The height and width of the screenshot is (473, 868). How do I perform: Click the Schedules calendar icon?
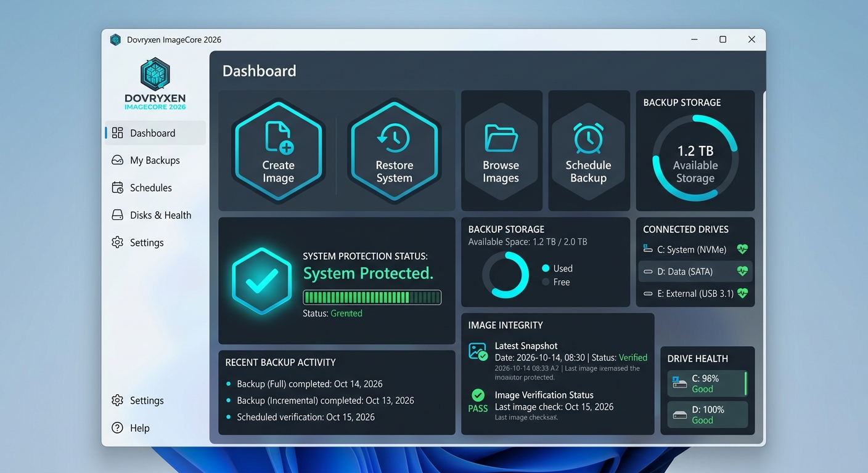[117, 188]
